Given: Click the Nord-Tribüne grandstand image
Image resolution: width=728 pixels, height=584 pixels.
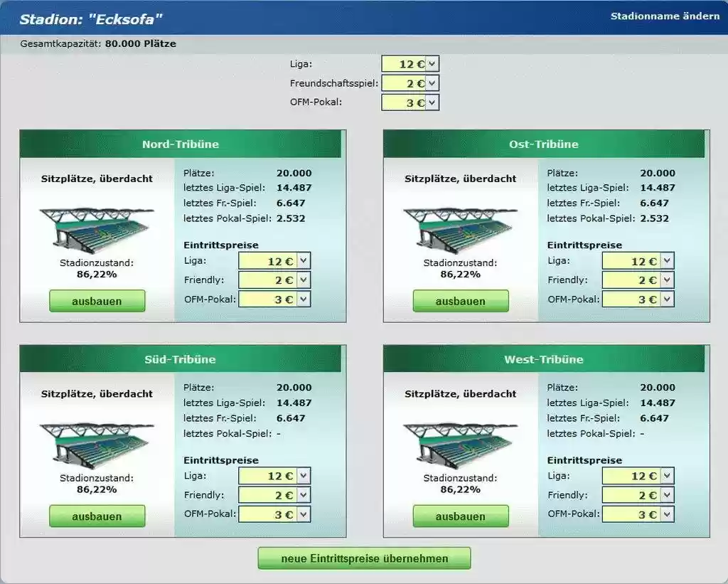Looking at the screenshot, I should click(97, 225).
